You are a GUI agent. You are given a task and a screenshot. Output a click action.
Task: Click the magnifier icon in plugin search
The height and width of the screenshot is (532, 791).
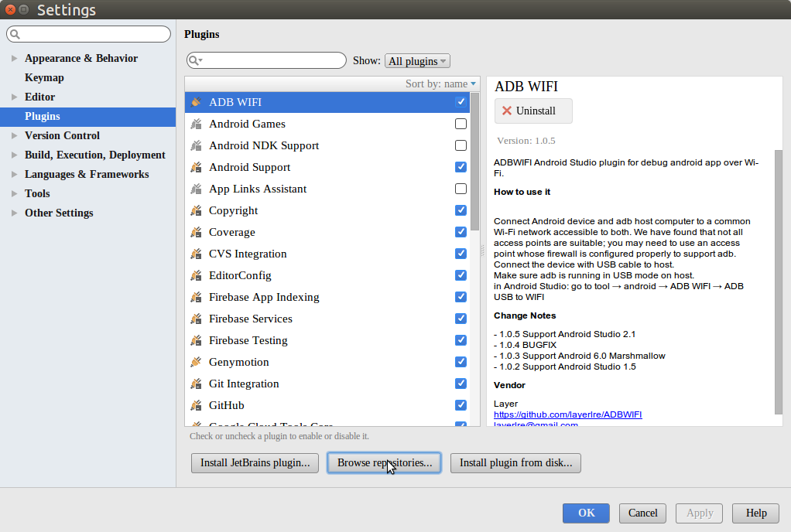(x=195, y=60)
